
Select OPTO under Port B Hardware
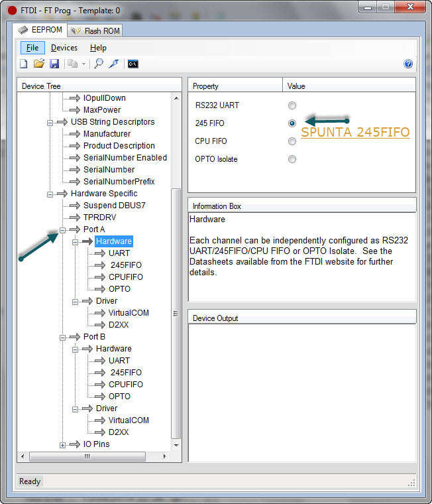tap(119, 397)
